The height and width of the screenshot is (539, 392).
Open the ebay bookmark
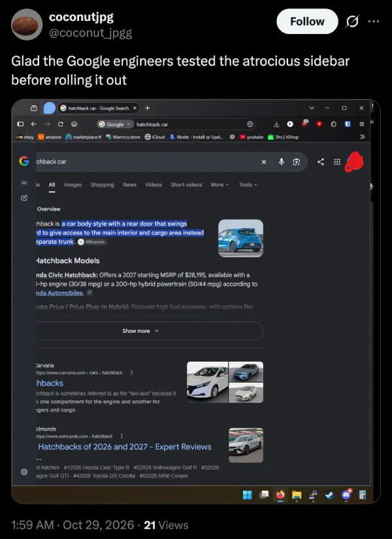click(25, 137)
